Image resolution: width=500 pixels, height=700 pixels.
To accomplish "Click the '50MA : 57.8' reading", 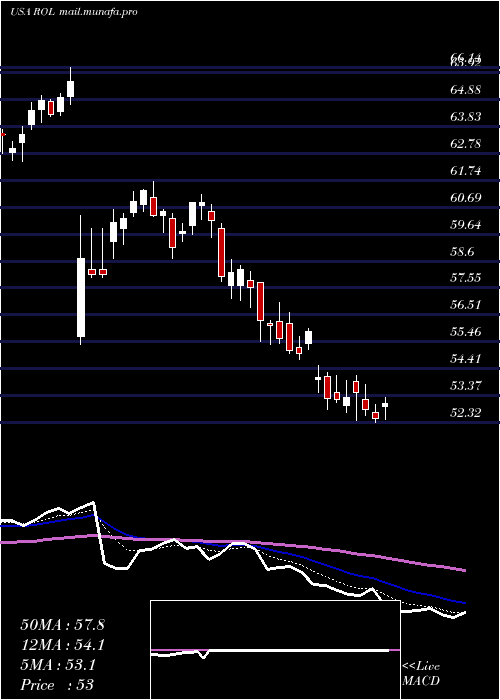I will coord(62,625).
